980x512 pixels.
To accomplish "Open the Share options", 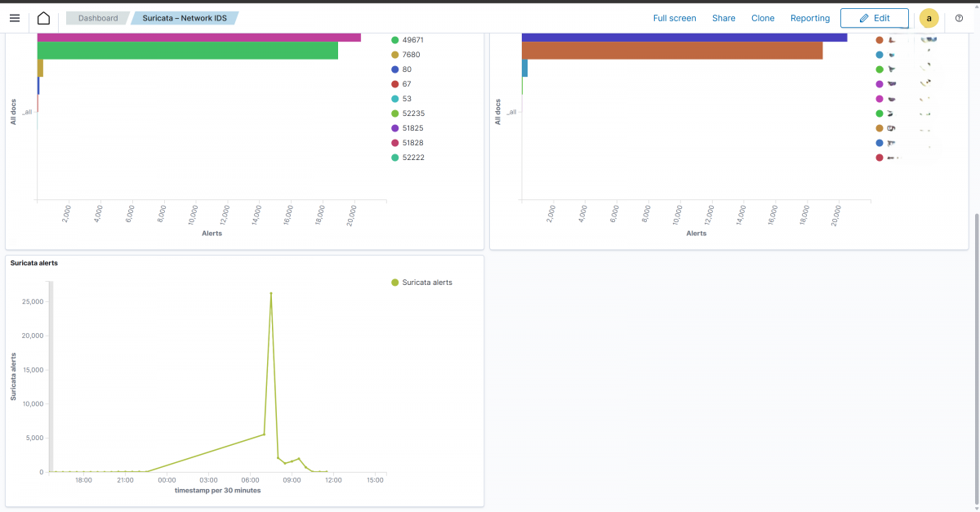I will click(724, 18).
